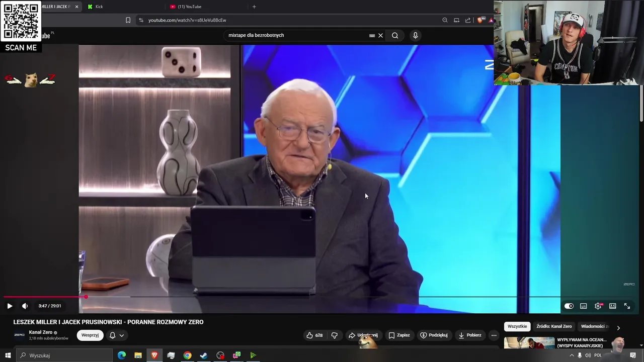Clear the search text with the X
The image size is (644, 362).
point(380,35)
